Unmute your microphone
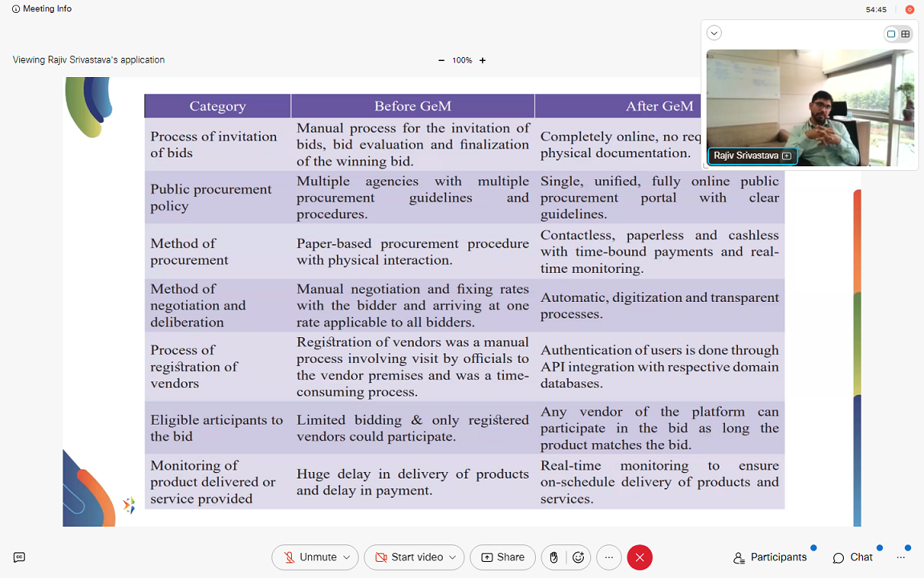This screenshot has height=578, width=924. coord(310,557)
